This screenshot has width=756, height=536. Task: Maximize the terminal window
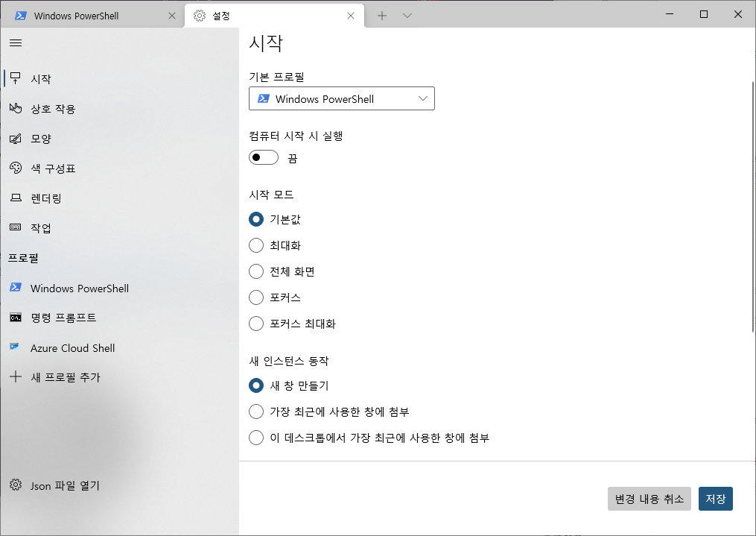(703, 14)
